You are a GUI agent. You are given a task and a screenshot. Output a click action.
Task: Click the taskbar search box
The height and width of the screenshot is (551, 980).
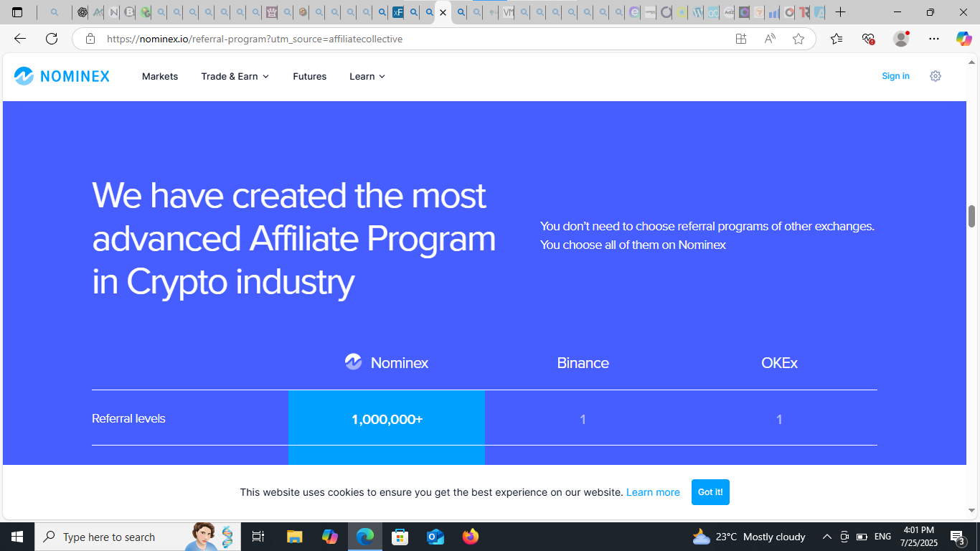[x=136, y=537]
